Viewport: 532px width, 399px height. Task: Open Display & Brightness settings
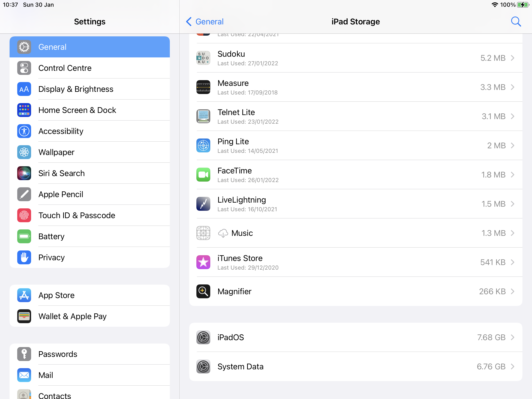point(90,89)
